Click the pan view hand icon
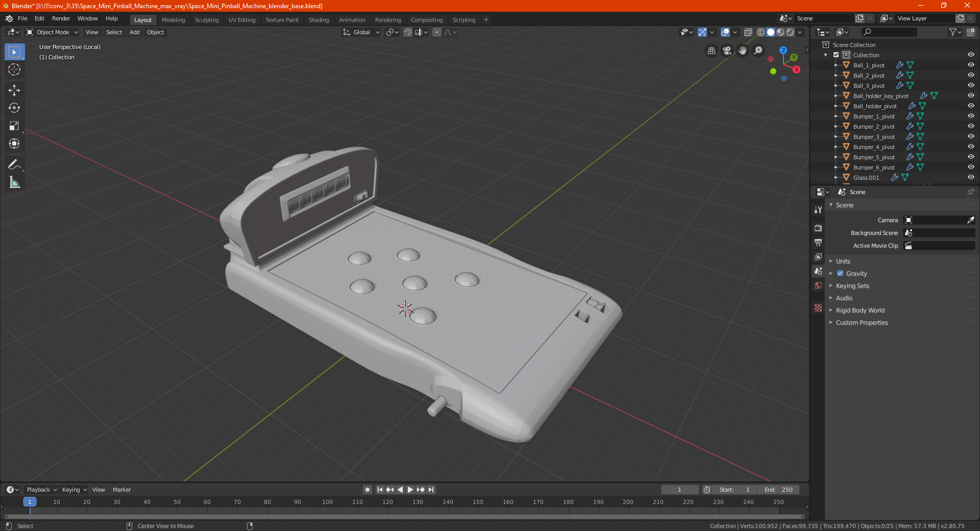Image resolution: width=980 pixels, height=531 pixels. pyautogui.click(x=743, y=51)
